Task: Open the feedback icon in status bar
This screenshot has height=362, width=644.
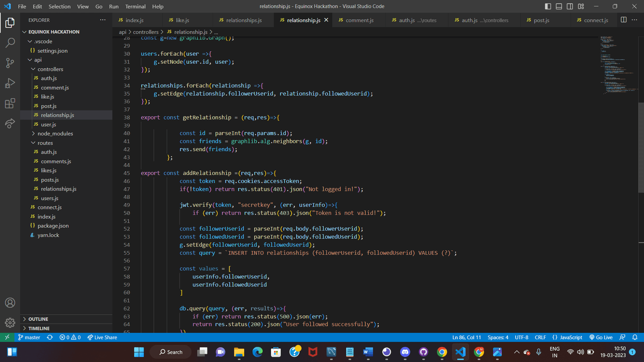Action: (623, 337)
